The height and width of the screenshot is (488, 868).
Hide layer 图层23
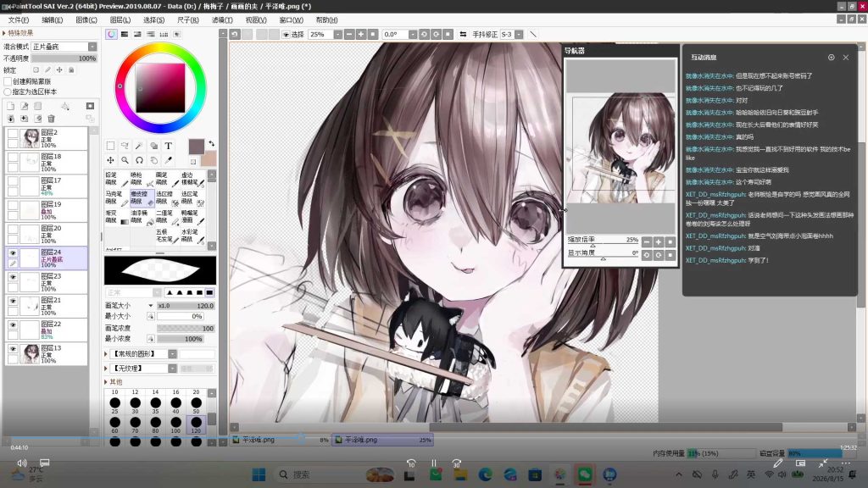point(13,277)
